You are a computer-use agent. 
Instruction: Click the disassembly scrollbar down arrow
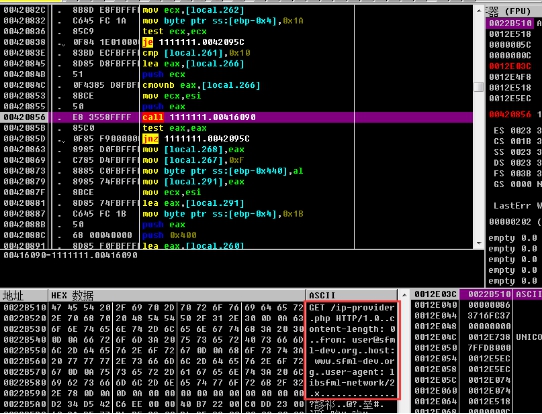[478, 243]
